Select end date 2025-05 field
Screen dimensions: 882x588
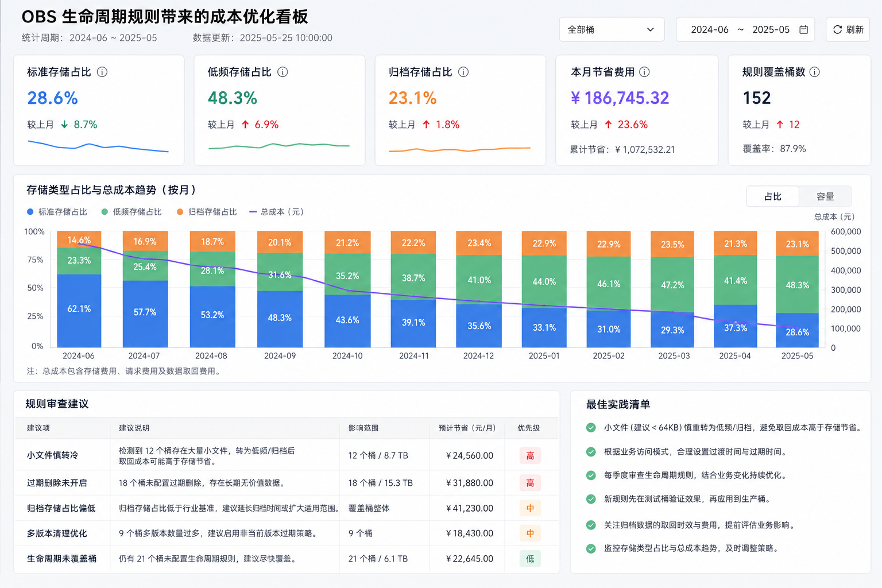[x=771, y=29]
